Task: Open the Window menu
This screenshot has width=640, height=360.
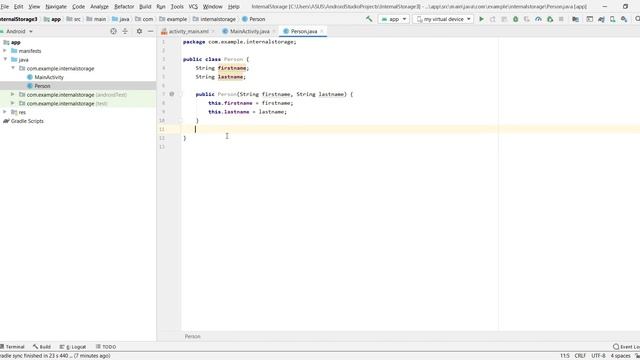Action: [x=213, y=7]
